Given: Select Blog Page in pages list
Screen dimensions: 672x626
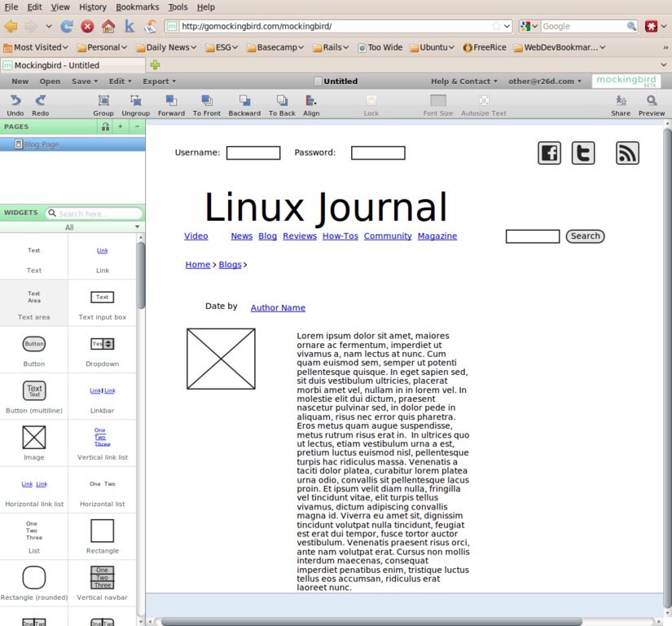Looking at the screenshot, I should [x=41, y=144].
